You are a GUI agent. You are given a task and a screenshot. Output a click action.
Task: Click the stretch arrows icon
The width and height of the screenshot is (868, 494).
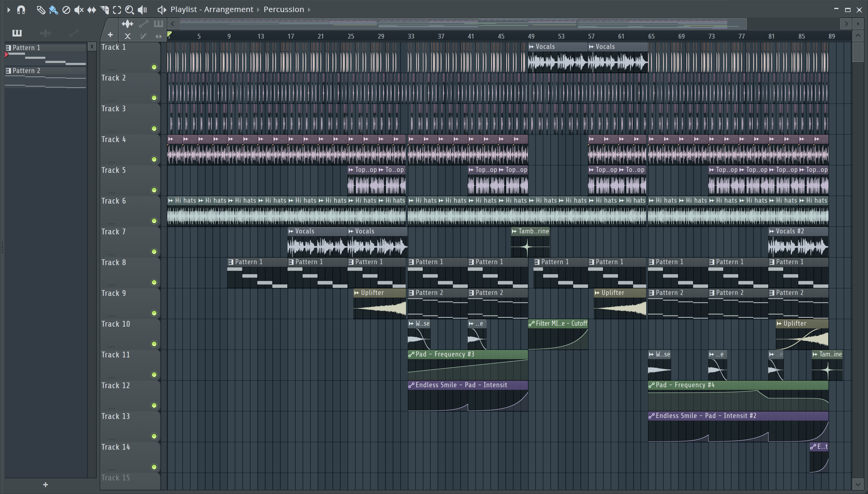(x=158, y=36)
